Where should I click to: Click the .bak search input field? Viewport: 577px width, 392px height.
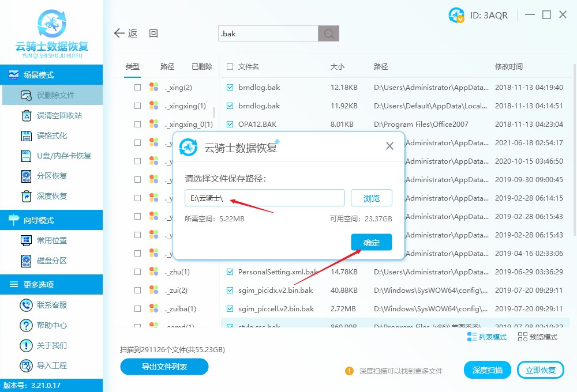pos(268,34)
